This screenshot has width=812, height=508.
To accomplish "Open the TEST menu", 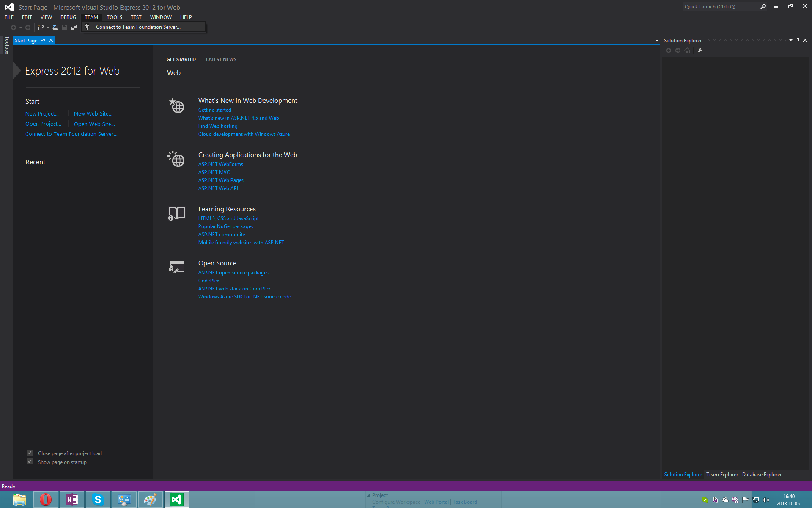I will click(136, 17).
